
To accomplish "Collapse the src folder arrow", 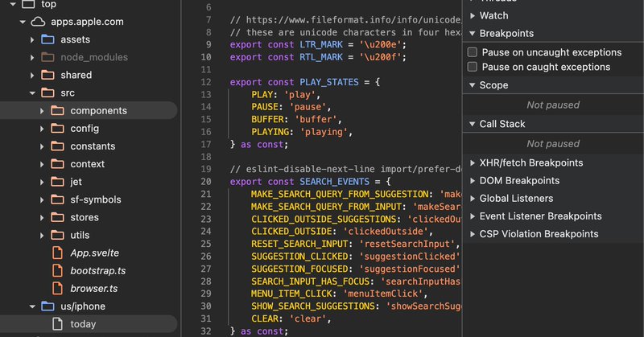I will coord(32,93).
